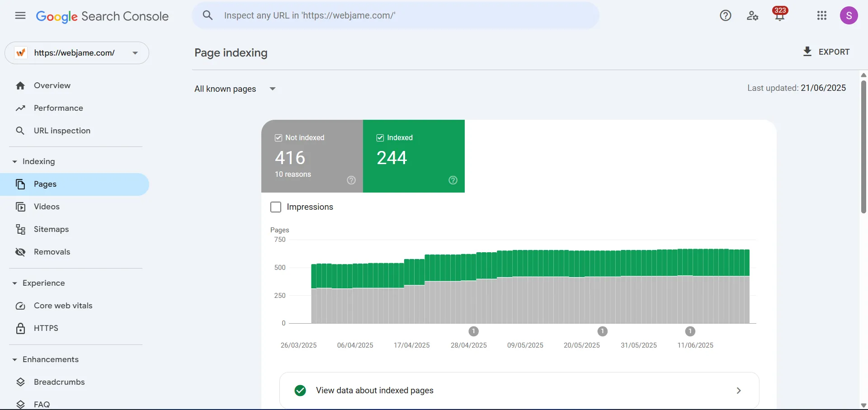The height and width of the screenshot is (410, 868).
Task: Click chart annotation marker near 28/04/2025
Action: [x=473, y=331]
